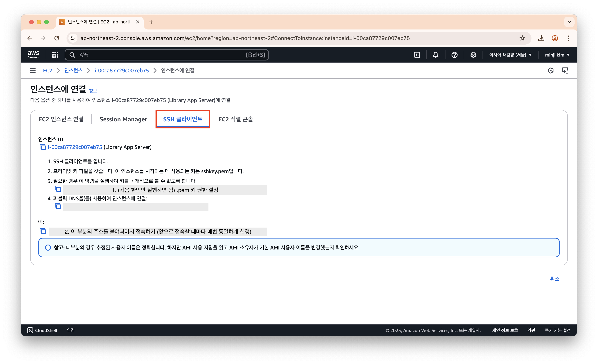This screenshot has width=598, height=364.
Task: Copy the .pem key permission command
Action: [x=58, y=189]
